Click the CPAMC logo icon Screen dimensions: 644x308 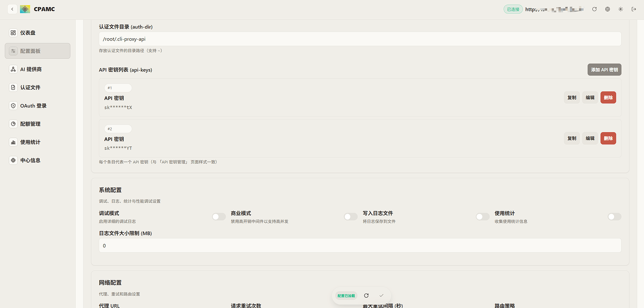coord(25,9)
